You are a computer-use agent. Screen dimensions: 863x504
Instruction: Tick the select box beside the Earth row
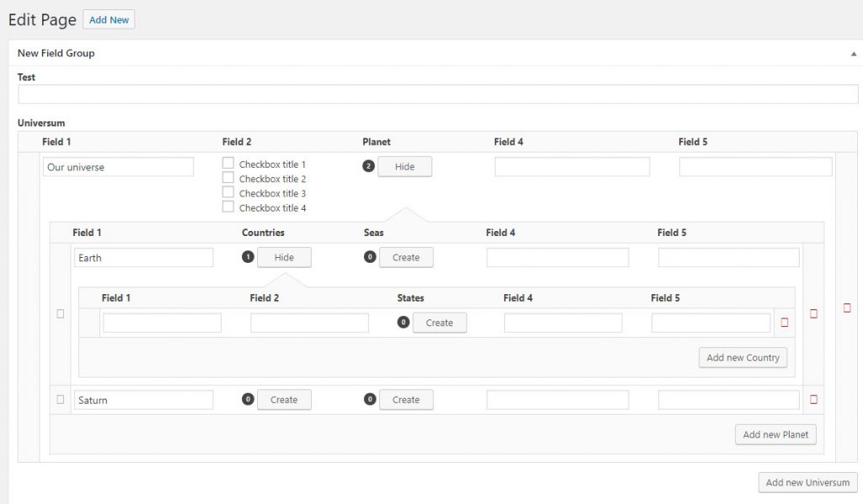[x=61, y=314]
